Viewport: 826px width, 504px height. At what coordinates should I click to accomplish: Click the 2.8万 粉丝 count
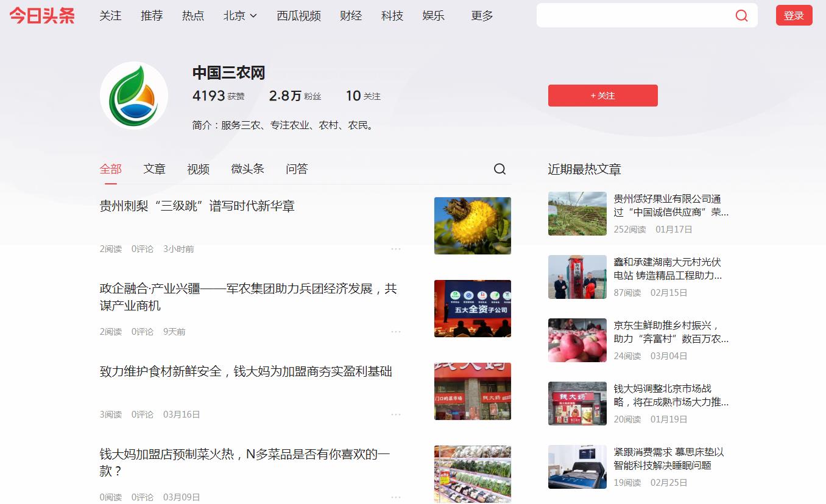point(295,96)
